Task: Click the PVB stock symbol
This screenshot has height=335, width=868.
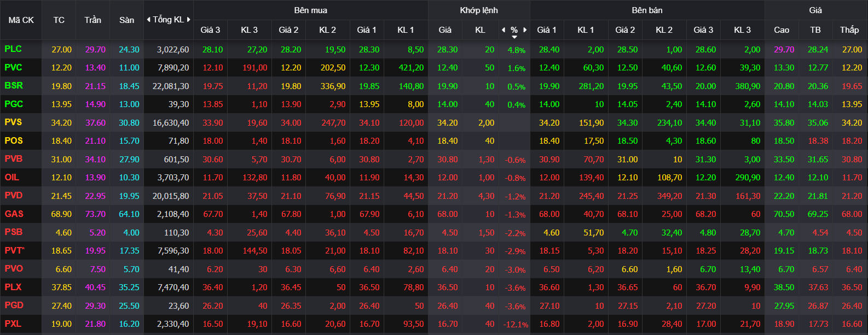Action: [13, 159]
